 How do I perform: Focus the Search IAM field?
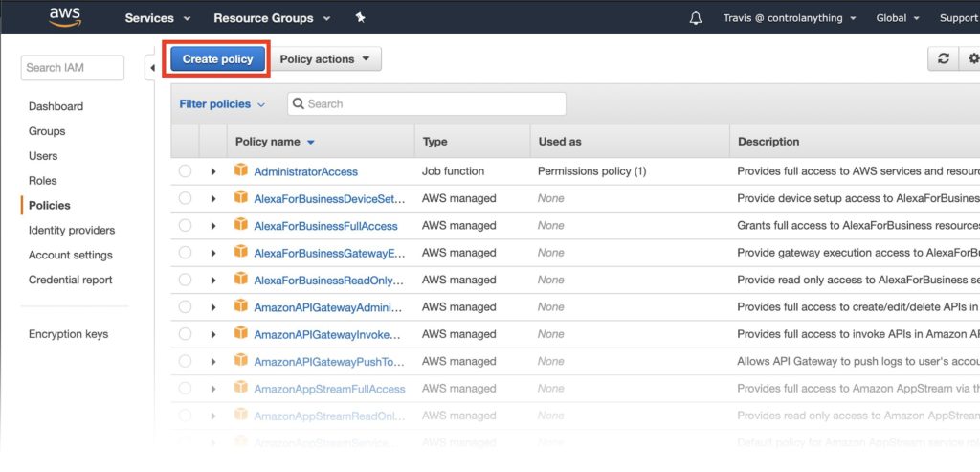point(73,68)
